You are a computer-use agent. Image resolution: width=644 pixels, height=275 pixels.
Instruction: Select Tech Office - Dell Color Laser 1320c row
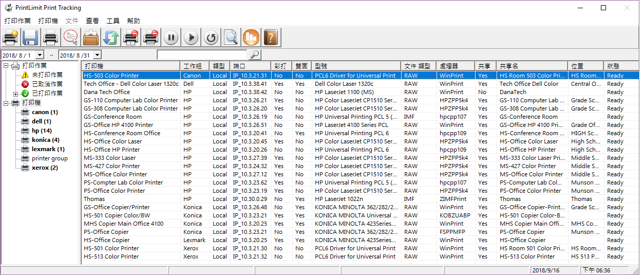(x=359, y=84)
